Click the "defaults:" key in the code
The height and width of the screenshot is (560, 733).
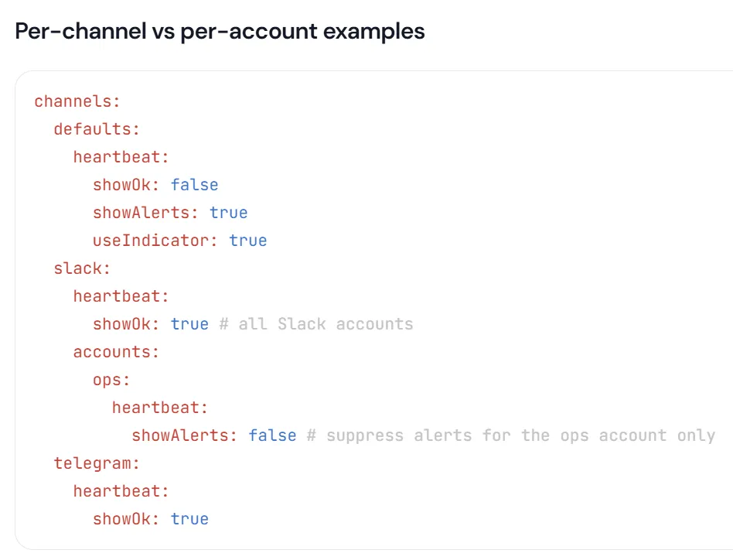(x=97, y=129)
